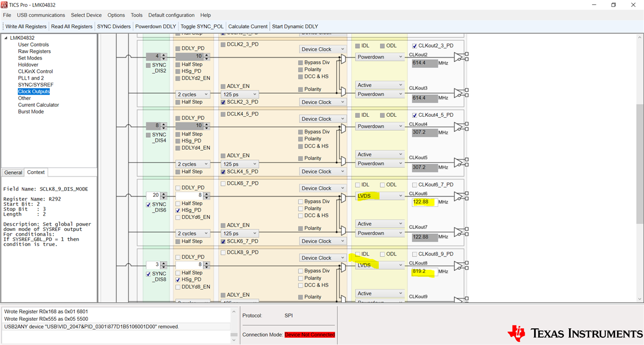Open the 125 ps dropdown above SCLK6_7_PD

point(240,233)
